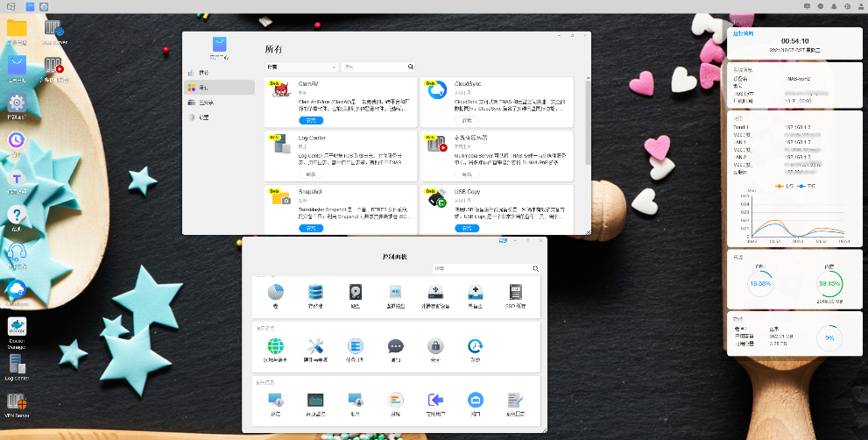Open the globe region and language icon
This screenshot has width=868, height=440.
pyautogui.click(x=276, y=346)
